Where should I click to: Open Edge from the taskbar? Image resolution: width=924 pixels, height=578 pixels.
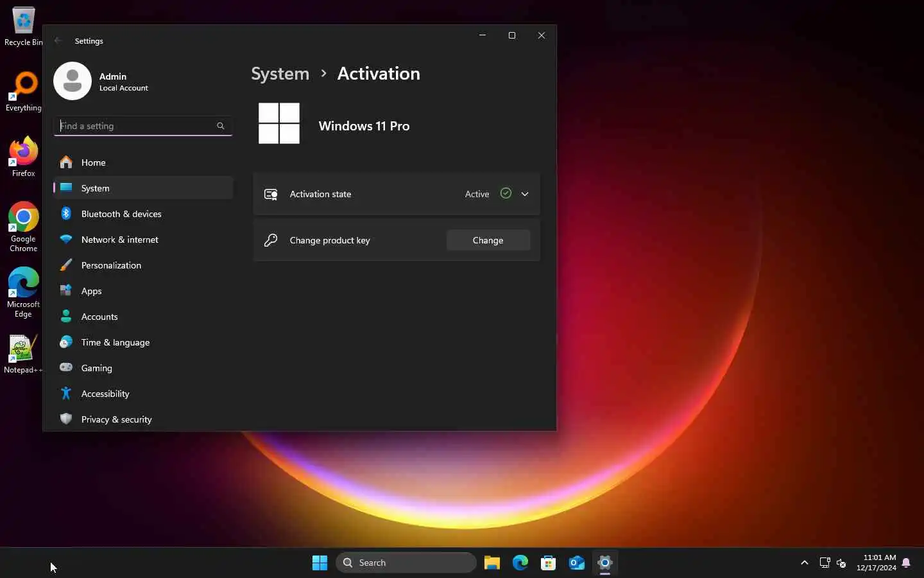click(x=520, y=563)
